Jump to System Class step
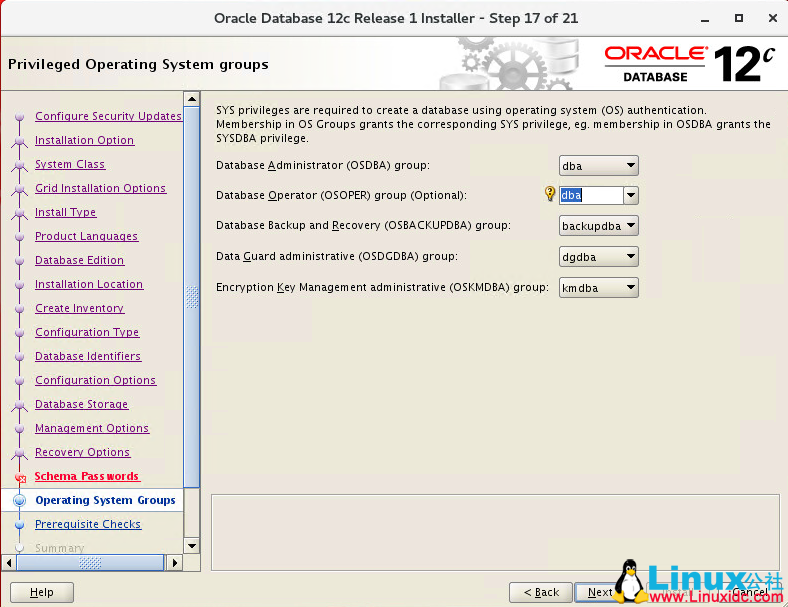Viewport: 788px width, 607px height. (70, 164)
